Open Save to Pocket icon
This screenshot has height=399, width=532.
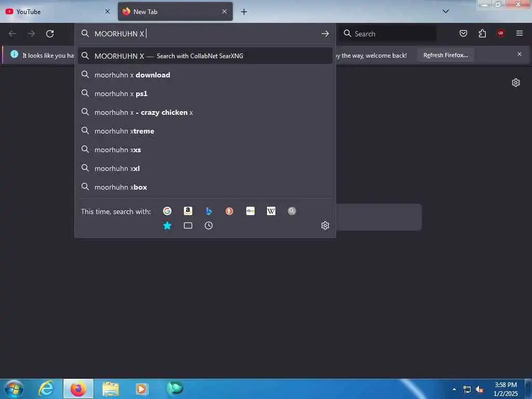[x=463, y=33]
